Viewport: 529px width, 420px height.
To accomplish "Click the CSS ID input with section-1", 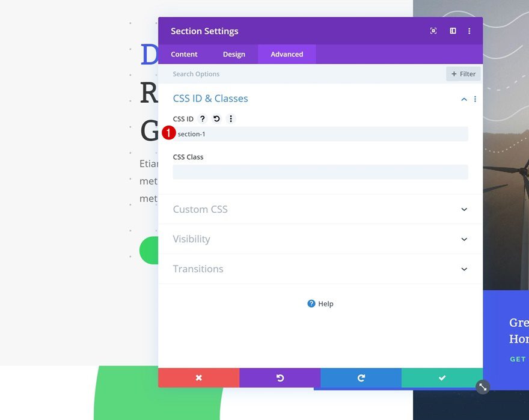I will pos(320,134).
